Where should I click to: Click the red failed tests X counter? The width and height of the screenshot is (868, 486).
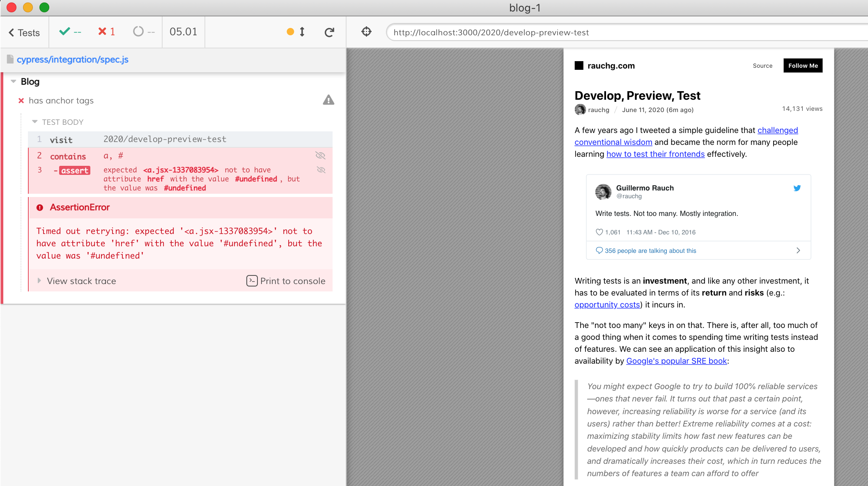coord(106,32)
